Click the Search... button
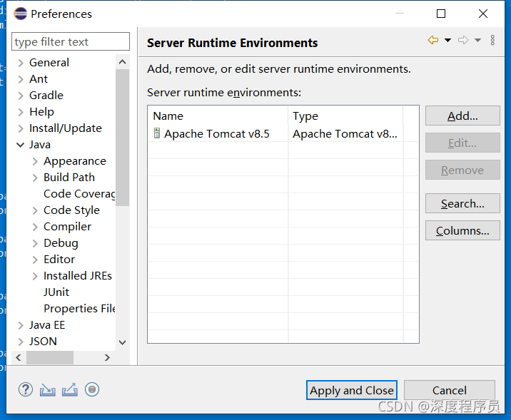This screenshot has width=511, height=420. pyautogui.click(x=462, y=203)
